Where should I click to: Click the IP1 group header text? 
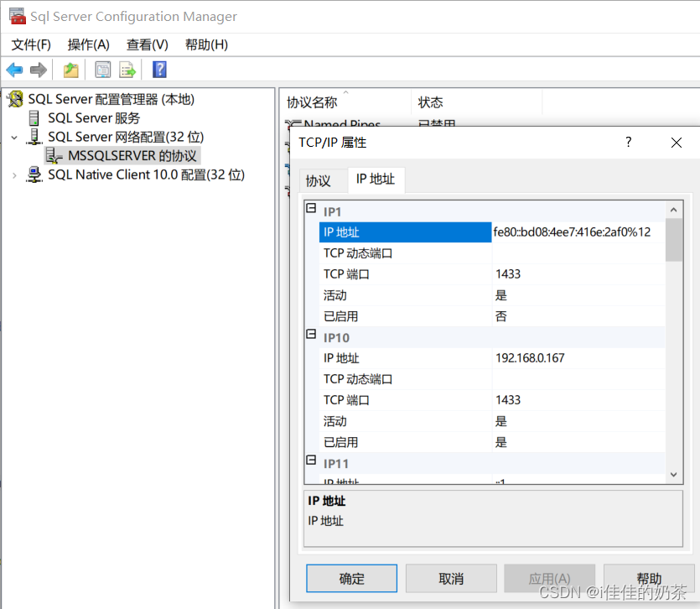(x=333, y=211)
